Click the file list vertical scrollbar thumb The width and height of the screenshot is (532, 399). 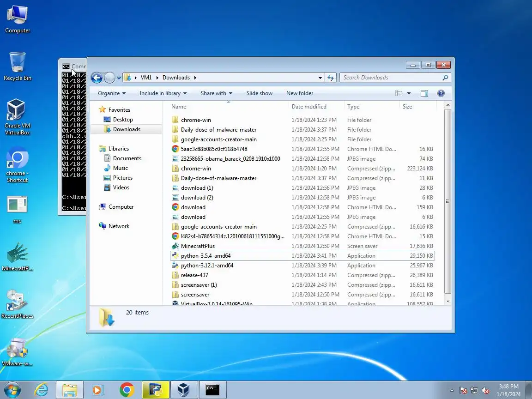[x=447, y=201]
